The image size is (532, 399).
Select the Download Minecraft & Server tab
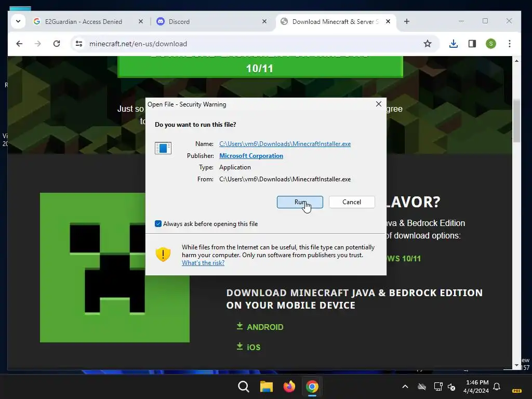click(334, 22)
